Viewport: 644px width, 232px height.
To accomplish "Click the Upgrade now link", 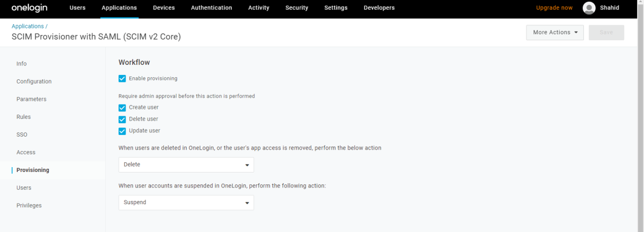I will click(554, 8).
